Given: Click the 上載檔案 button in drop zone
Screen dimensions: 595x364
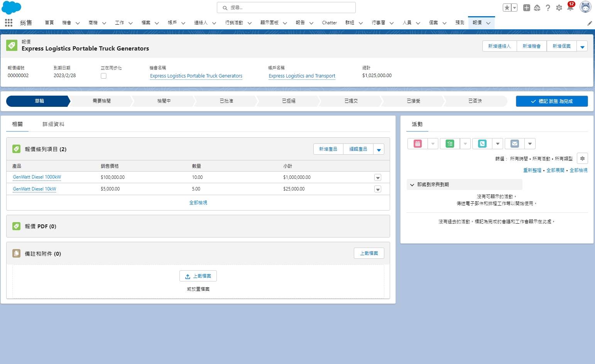Looking at the screenshot, I should tap(198, 276).
